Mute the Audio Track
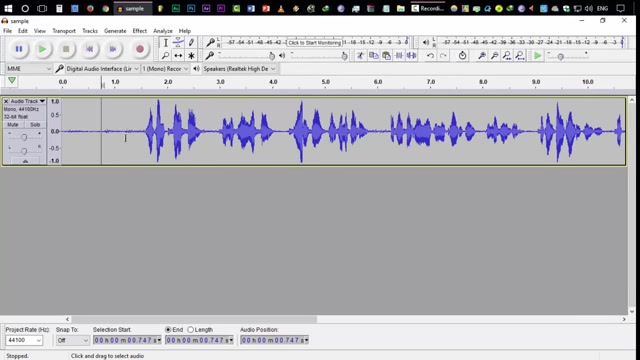This screenshot has height=360, width=640. pos(13,124)
